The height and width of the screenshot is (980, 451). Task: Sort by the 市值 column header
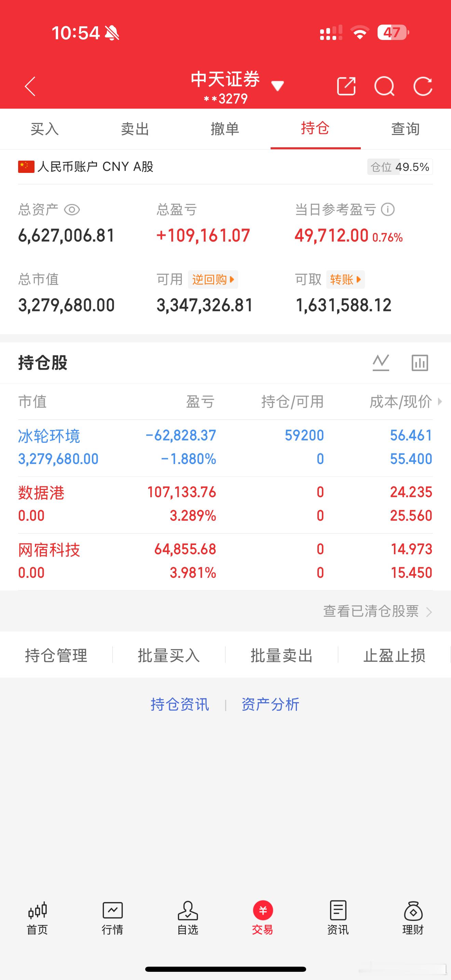coord(32,402)
